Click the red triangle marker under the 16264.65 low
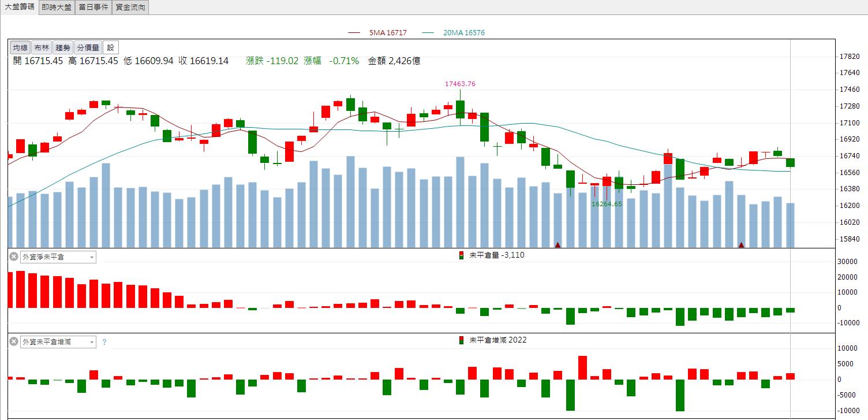This screenshot has height=420, width=868. tap(558, 245)
